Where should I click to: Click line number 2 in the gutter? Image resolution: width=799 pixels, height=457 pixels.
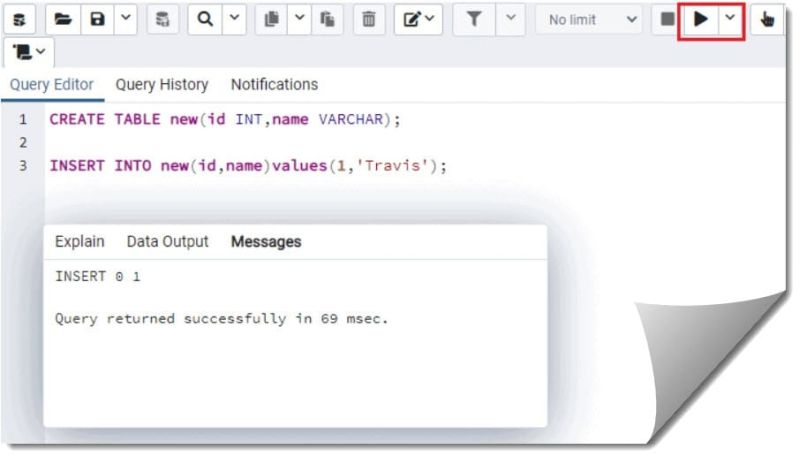[x=23, y=143]
